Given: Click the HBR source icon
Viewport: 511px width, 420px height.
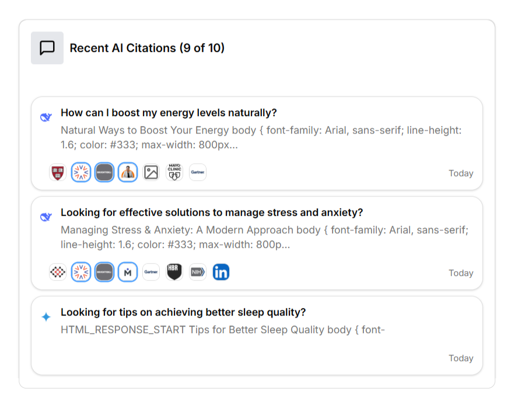Looking at the screenshot, I should pos(174,272).
